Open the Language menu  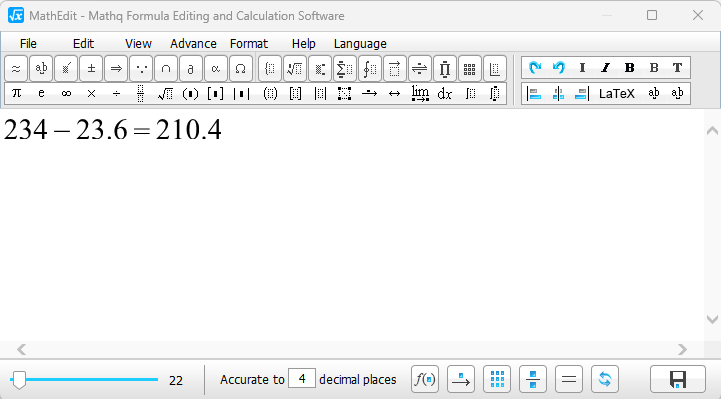[x=360, y=44]
